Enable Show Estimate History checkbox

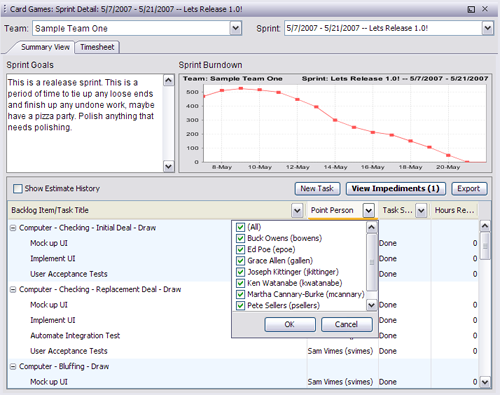tap(18, 189)
